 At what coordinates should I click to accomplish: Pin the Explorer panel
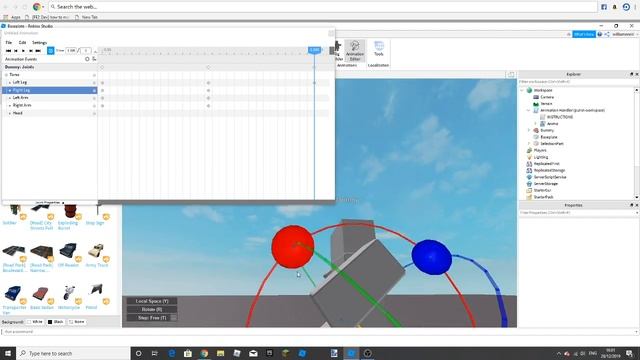[631, 74]
